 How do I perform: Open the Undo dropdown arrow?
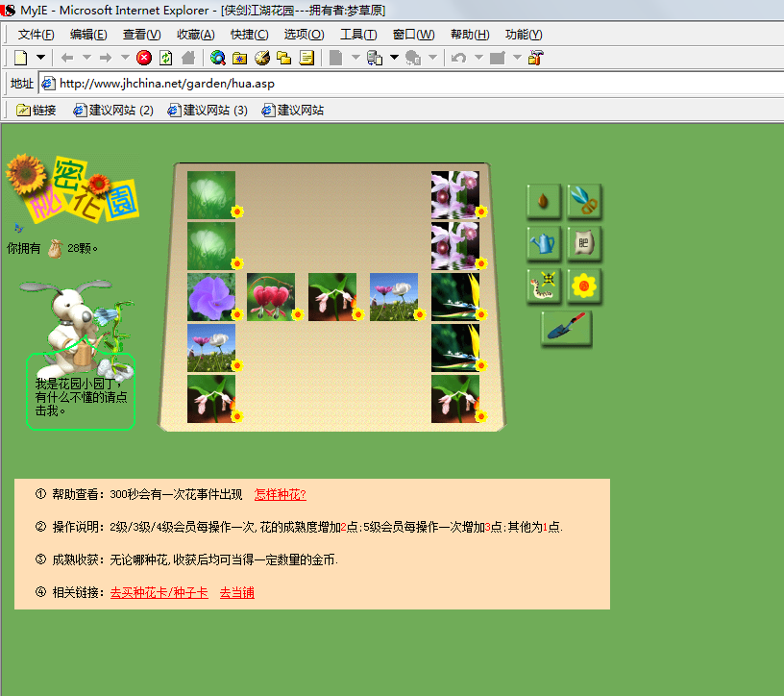[478, 58]
